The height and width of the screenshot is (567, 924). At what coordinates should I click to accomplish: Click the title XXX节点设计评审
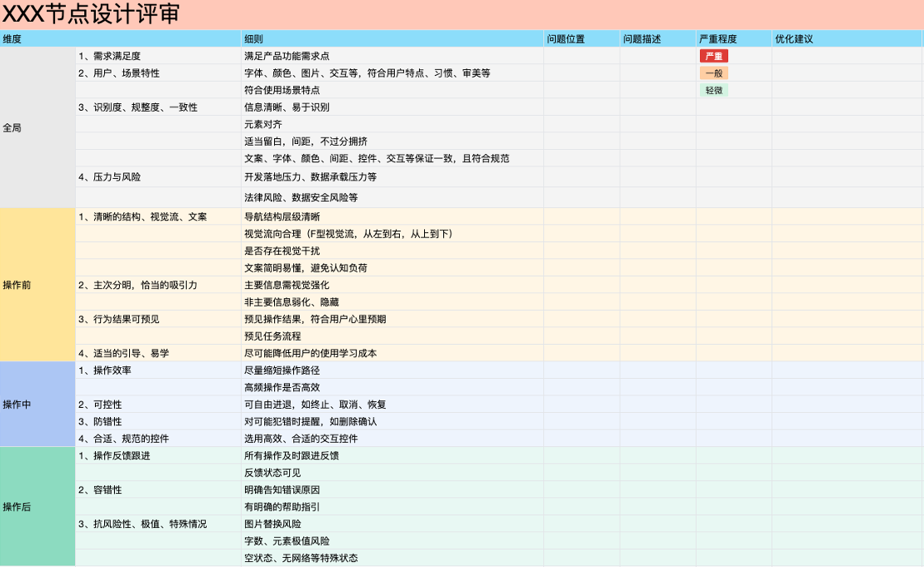tap(91, 14)
